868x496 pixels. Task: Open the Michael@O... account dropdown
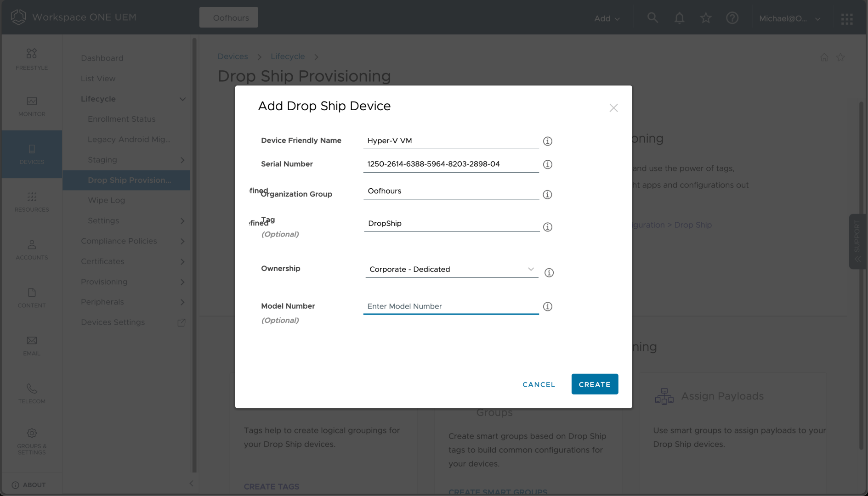point(789,18)
